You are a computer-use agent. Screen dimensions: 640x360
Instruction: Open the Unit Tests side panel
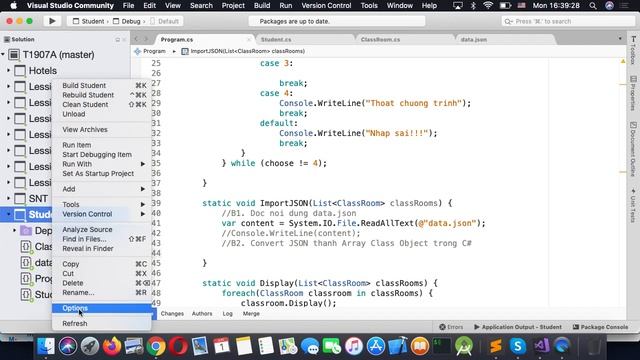tap(633, 205)
